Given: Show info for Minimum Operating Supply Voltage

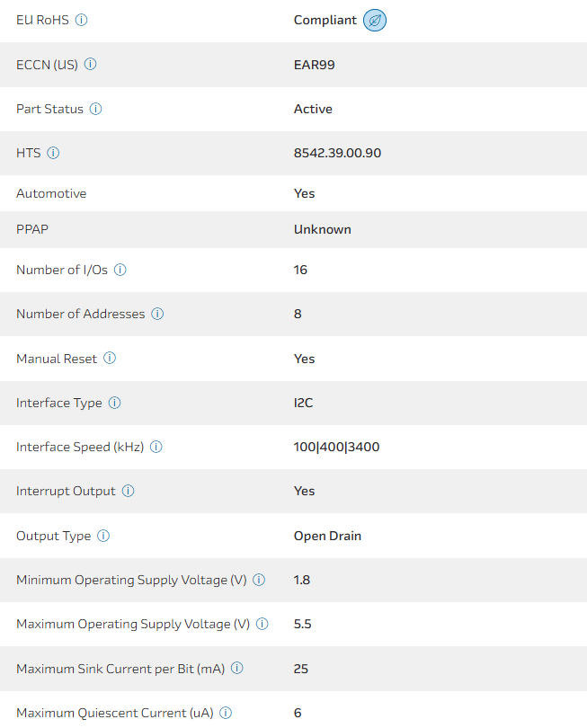Looking at the screenshot, I should coord(259,580).
